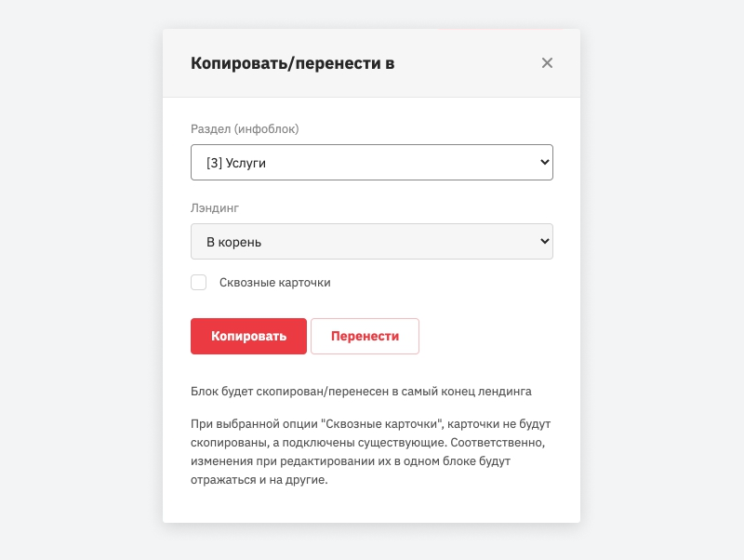The width and height of the screenshot is (744, 560).
Task: Click the "[3] Услуги" value text
Action: point(231,162)
